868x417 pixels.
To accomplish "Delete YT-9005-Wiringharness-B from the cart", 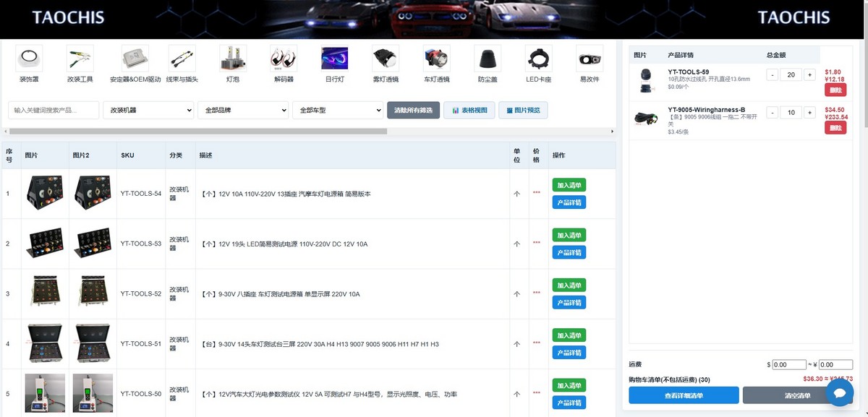I will 835,128.
